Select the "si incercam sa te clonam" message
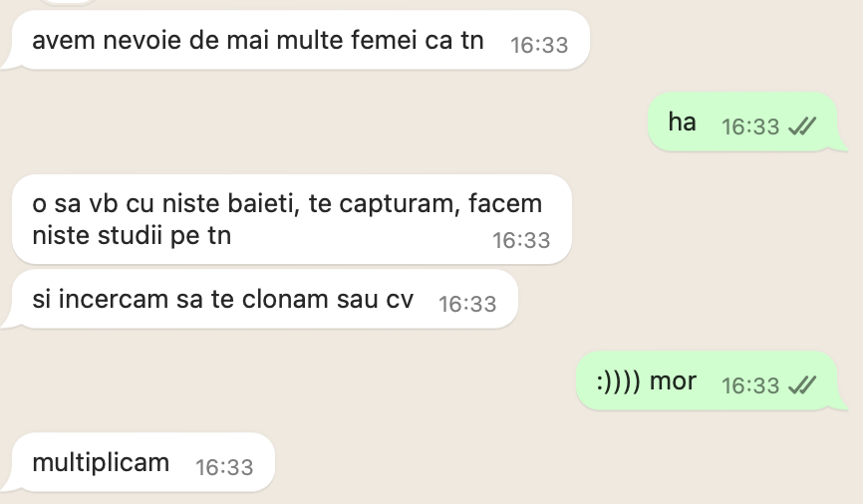Screen dimensions: 863x504 point(221,300)
